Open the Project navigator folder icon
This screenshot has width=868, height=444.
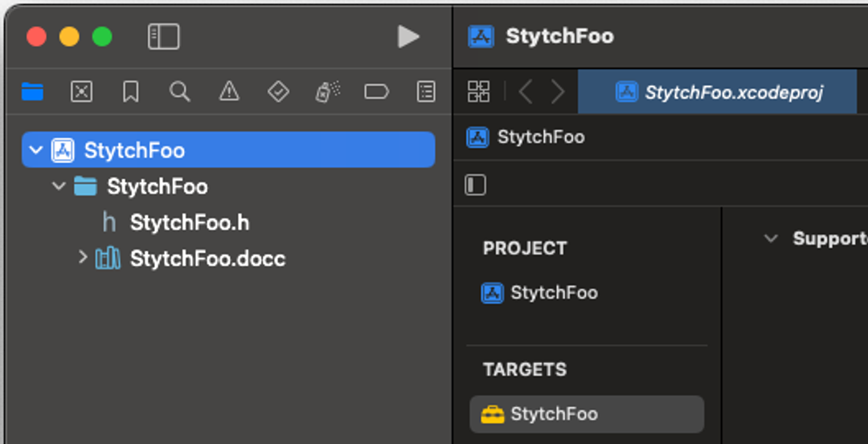coord(32,92)
